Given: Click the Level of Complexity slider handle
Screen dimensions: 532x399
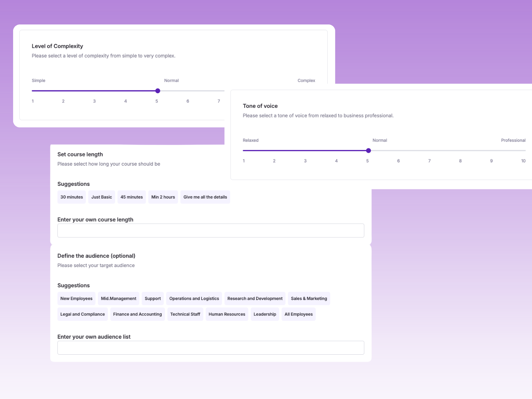Looking at the screenshot, I should point(158,91).
